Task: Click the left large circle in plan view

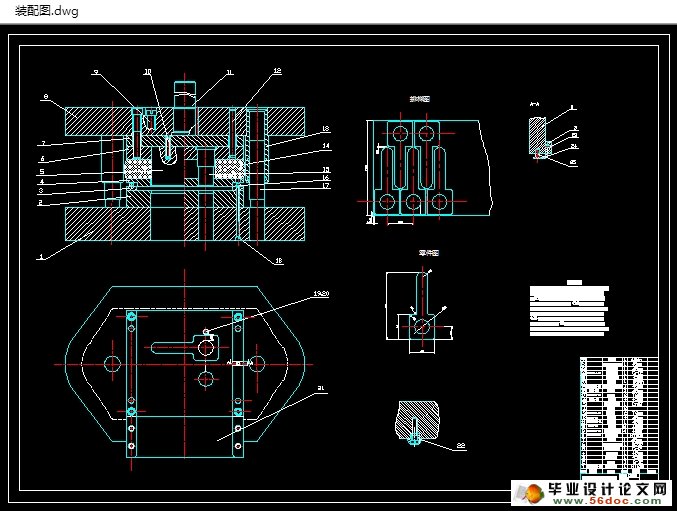Action: tap(111, 363)
